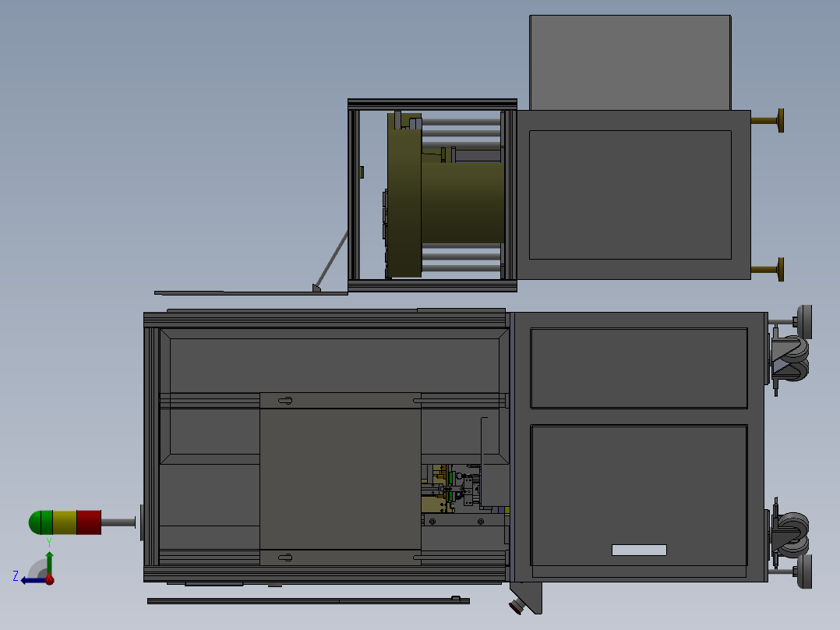Viewport: 840px width, 630px height.
Task: Select the lower machine's upper cabinet door
Action: [x=639, y=368]
